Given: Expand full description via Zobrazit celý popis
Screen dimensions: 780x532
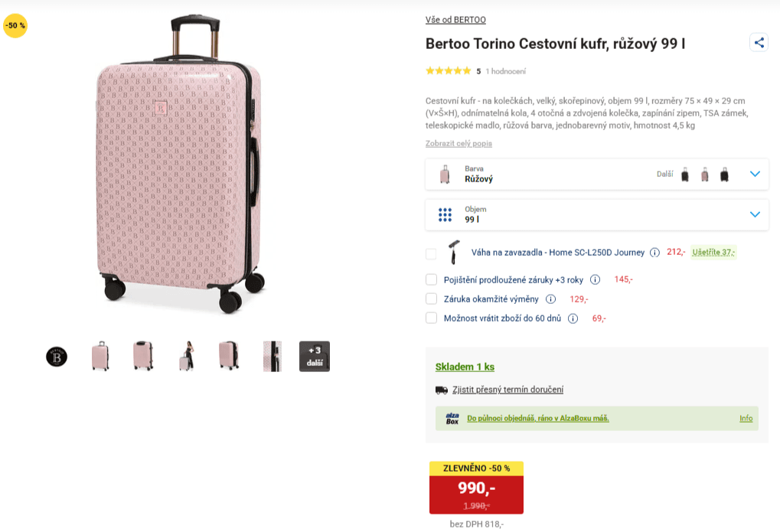Looking at the screenshot, I should 459,143.
